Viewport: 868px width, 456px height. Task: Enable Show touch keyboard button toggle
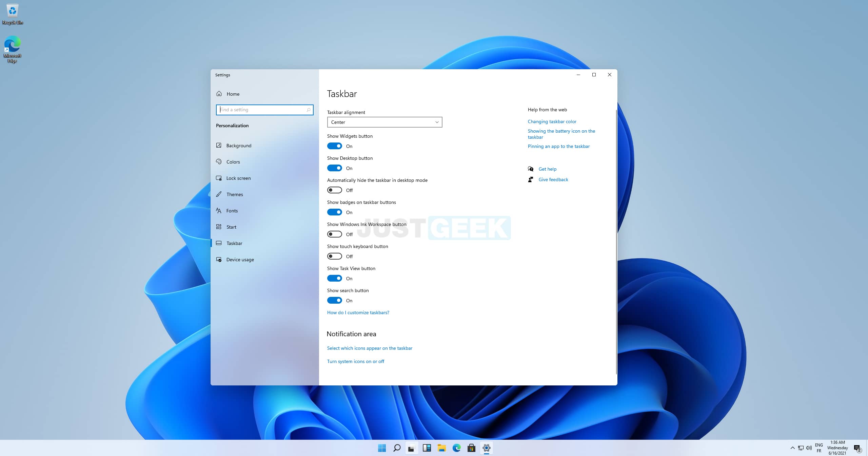(x=334, y=256)
